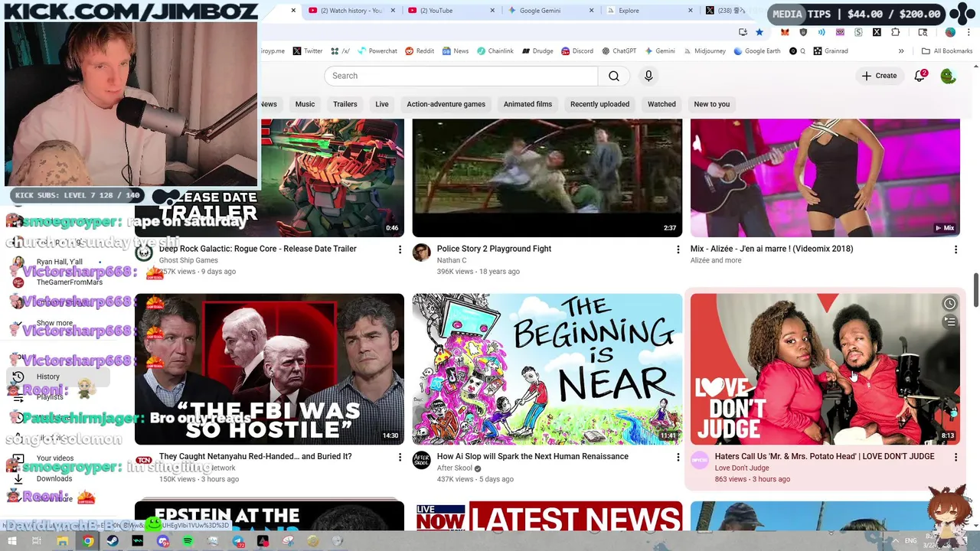Click After Skool channel avatar

422,461
